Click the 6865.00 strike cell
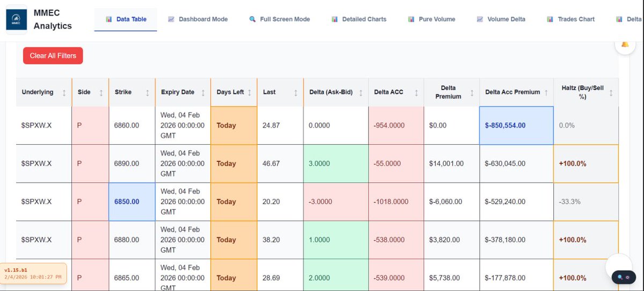The height and width of the screenshot is (291, 644). pyautogui.click(x=132, y=275)
